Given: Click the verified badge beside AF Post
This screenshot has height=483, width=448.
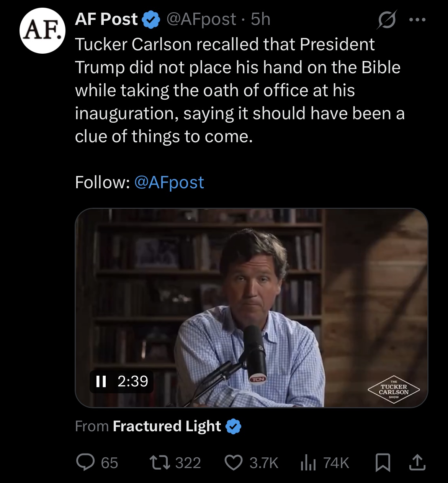Looking at the screenshot, I should [x=151, y=20].
